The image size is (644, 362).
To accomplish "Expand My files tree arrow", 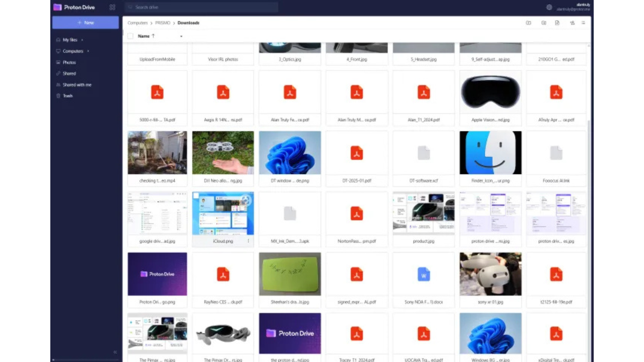I will pyautogui.click(x=82, y=40).
